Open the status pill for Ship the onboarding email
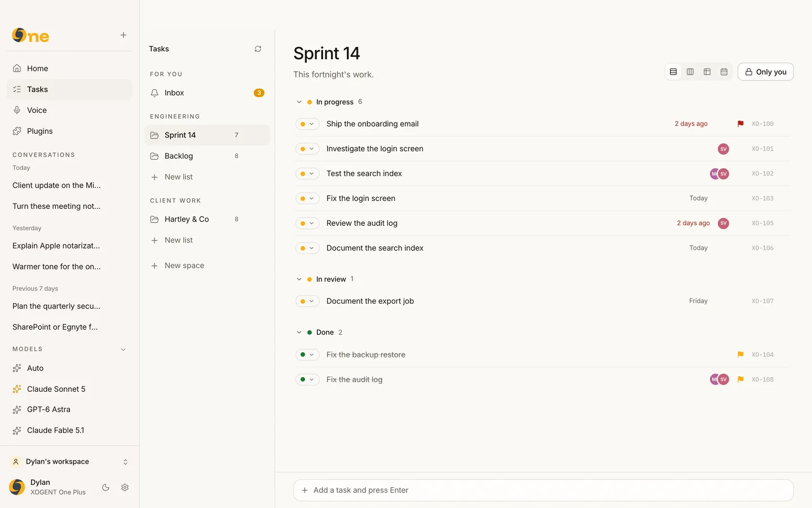The image size is (812, 508). coord(307,124)
